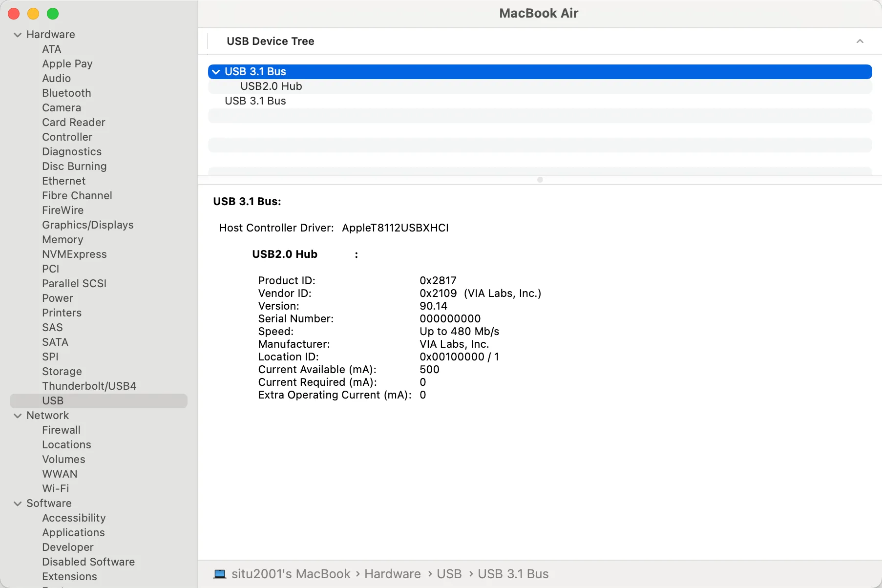The height and width of the screenshot is (588, 882).
Task: Select Firewall in Network section
Action: (61, 430)
